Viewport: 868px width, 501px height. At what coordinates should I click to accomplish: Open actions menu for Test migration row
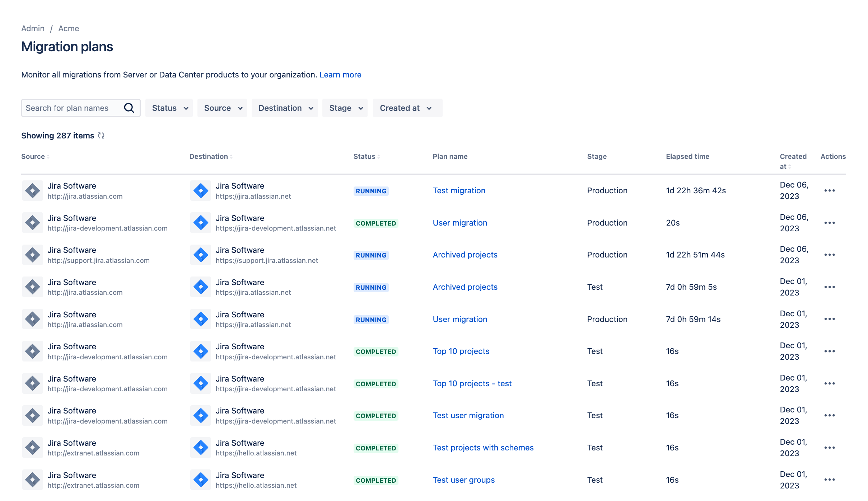point(829,190)
